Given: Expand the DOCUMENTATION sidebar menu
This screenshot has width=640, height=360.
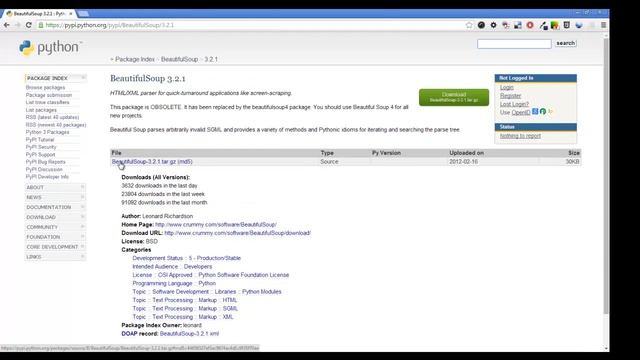Looking at the screenshot, I should pos(56,207).
